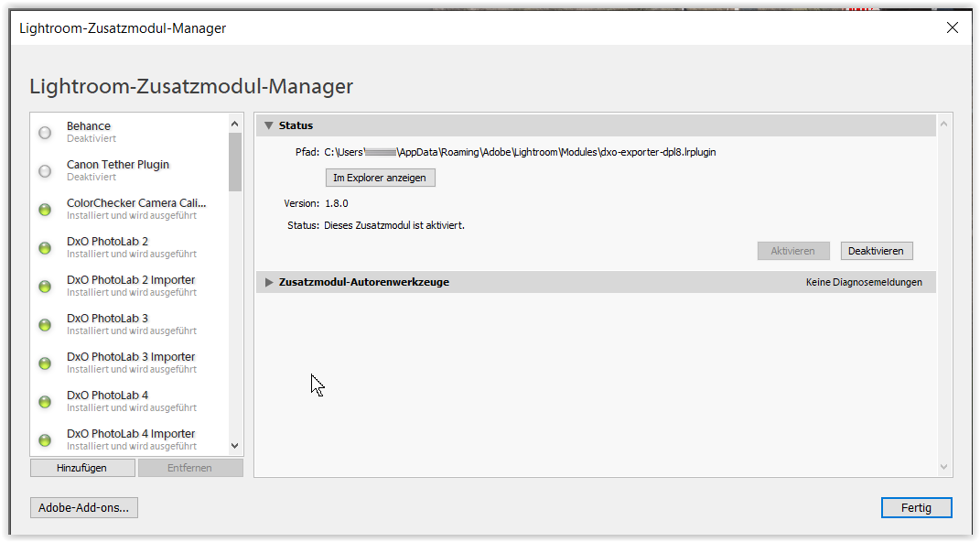Click the Deaktivieren button
Viewport: 980px width, 542px height.
pyautogui.click(x=877, y=251)
